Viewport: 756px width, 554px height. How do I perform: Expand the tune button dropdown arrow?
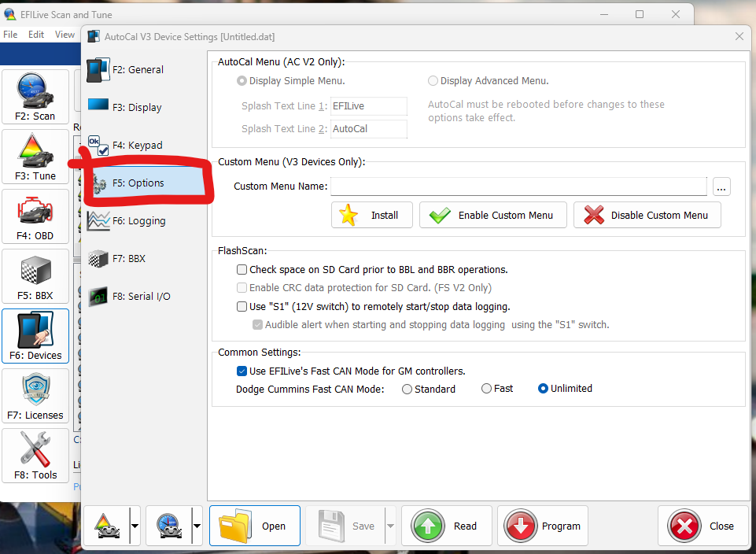135,526
